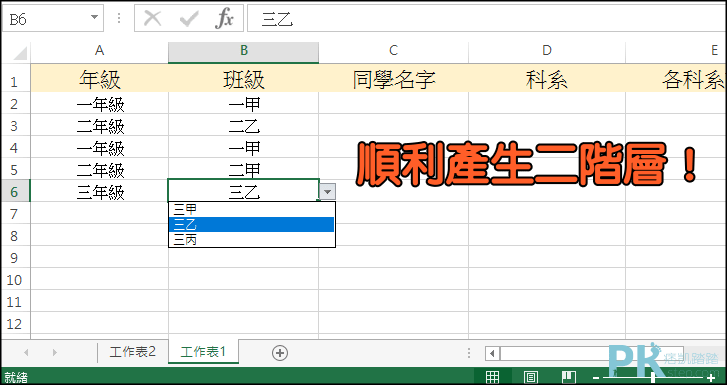Open Insert Function fx dialog
Screen dimensions: 727x385
pos(224,19)
